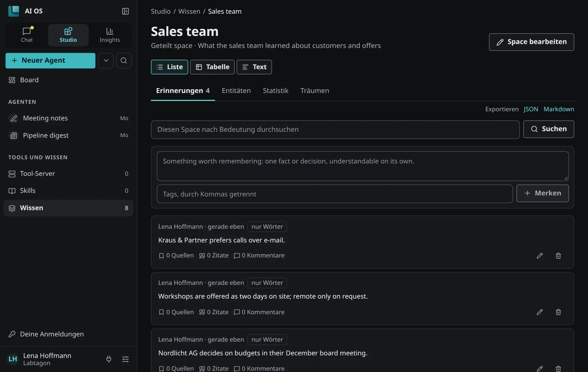Viewport: 588px width, 372px height.
Task: Export the space as Markdown
Action: coord(559,109)
